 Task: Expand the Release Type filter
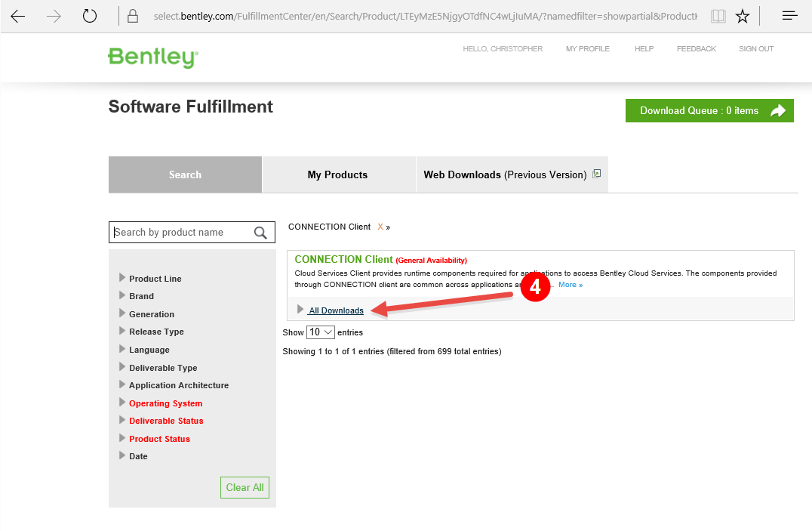pyautogui.click(x=151, y=332)
